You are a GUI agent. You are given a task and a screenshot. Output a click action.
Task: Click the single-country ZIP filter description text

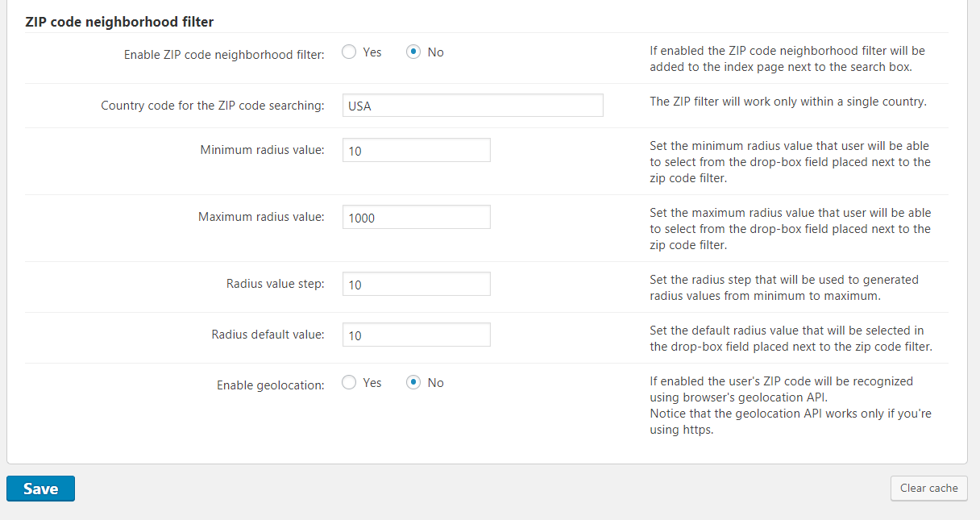tap(787, 102)
